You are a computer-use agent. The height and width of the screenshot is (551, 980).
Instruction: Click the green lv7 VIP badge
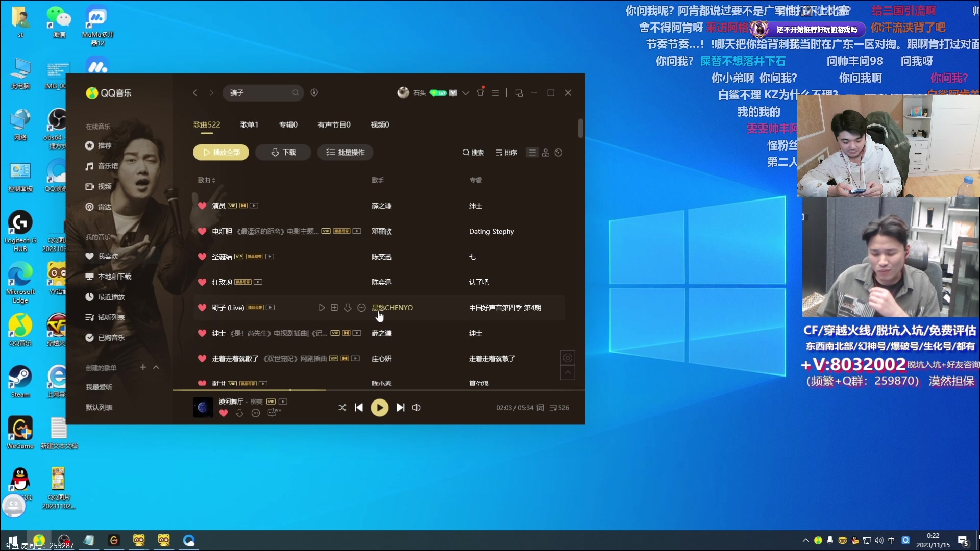pos(438,93)
